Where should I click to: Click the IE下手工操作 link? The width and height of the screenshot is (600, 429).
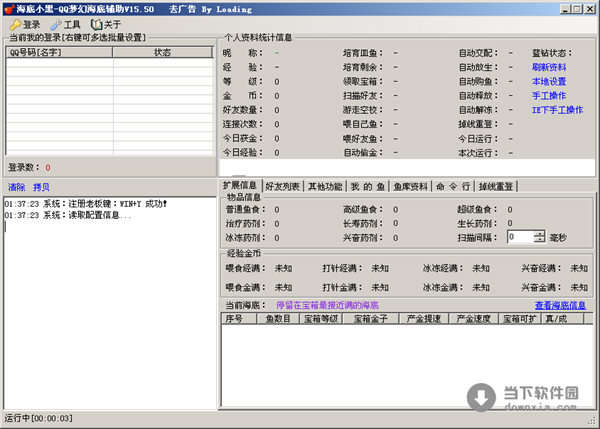tap(556, 110)
